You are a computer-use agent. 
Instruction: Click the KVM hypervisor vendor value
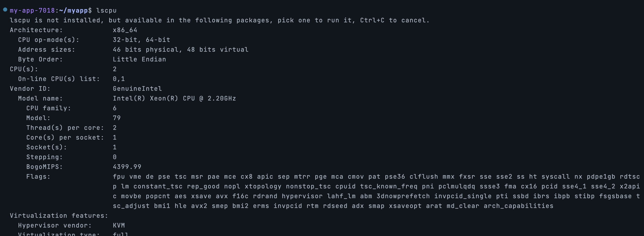pos(119,225)
